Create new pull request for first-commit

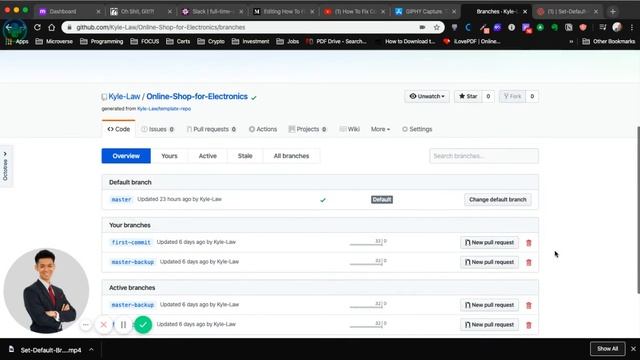489,242
